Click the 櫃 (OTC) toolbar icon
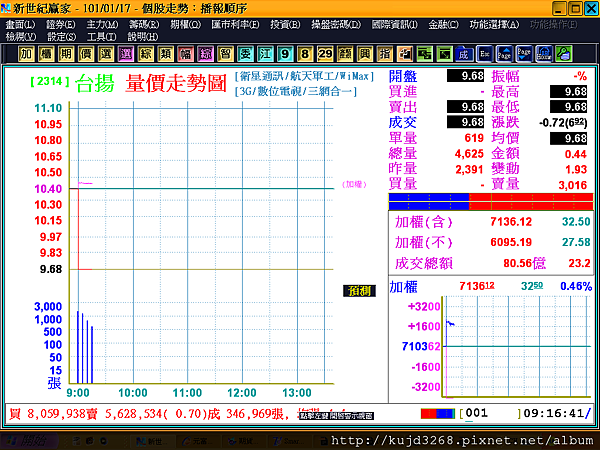The image size is (600, 450). pos(46,54)
